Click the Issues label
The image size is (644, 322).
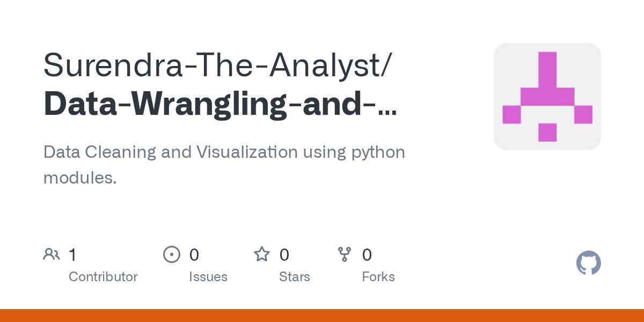208,277
